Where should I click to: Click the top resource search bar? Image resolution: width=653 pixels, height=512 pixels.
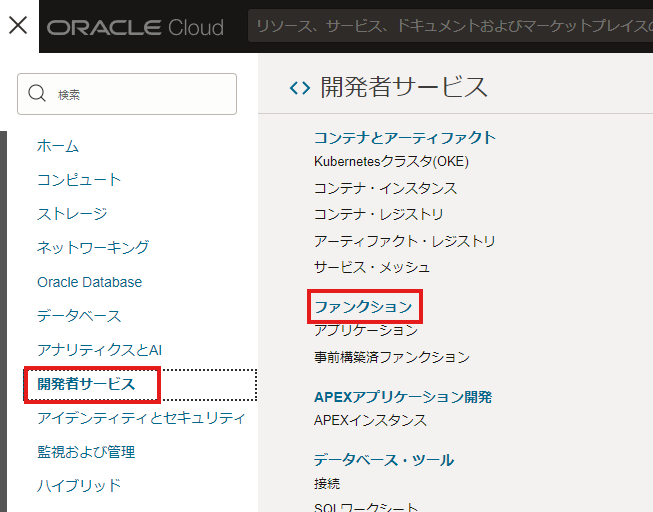click(x=450, y=26)
